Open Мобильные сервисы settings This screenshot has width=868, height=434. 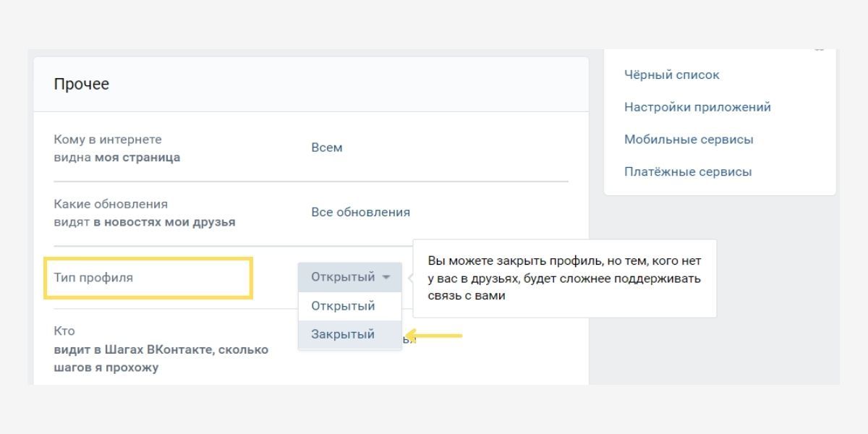pyautogui.click(x=689, y=140)
